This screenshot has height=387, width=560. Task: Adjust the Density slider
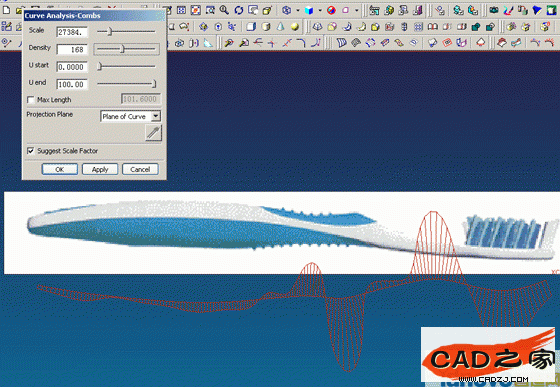click(126, 49)
